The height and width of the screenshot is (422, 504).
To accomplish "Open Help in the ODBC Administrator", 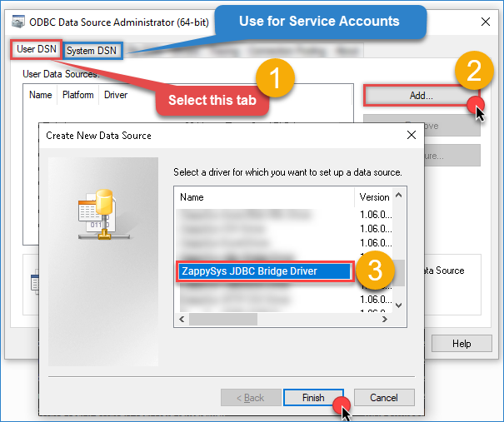I will [x=461, y=343].
